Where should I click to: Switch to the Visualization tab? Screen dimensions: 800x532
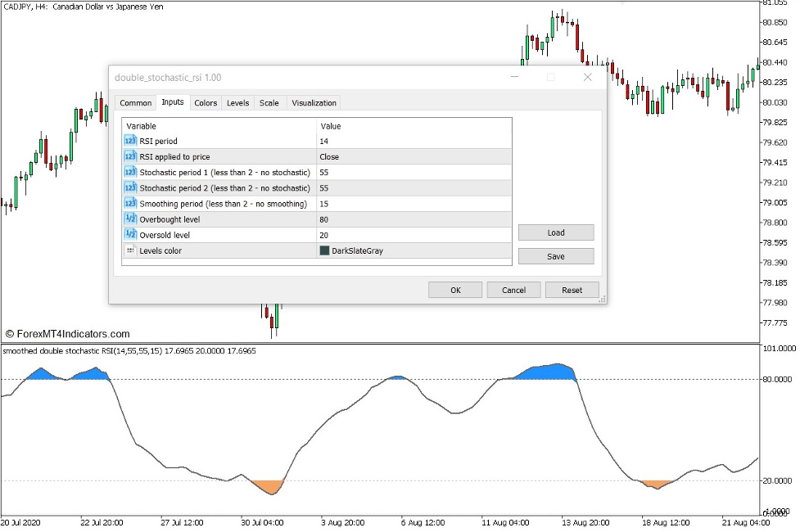314,102
